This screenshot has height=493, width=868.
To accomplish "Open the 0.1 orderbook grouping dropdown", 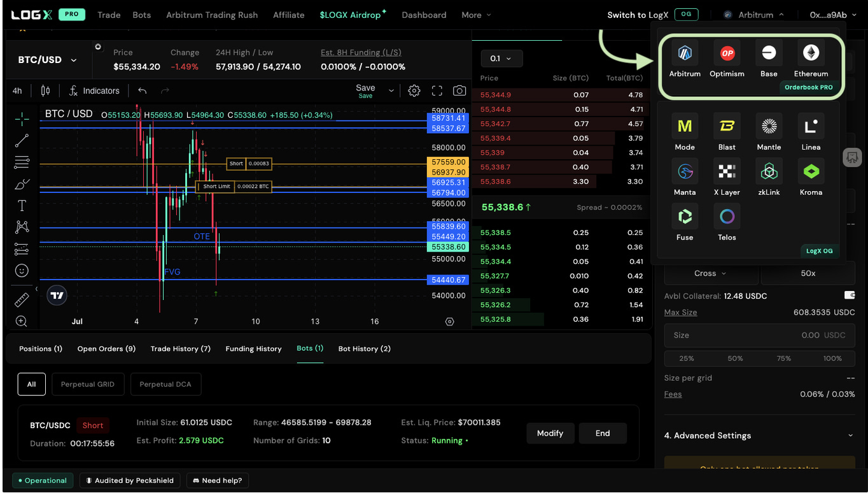I will [x=502, y=59].
